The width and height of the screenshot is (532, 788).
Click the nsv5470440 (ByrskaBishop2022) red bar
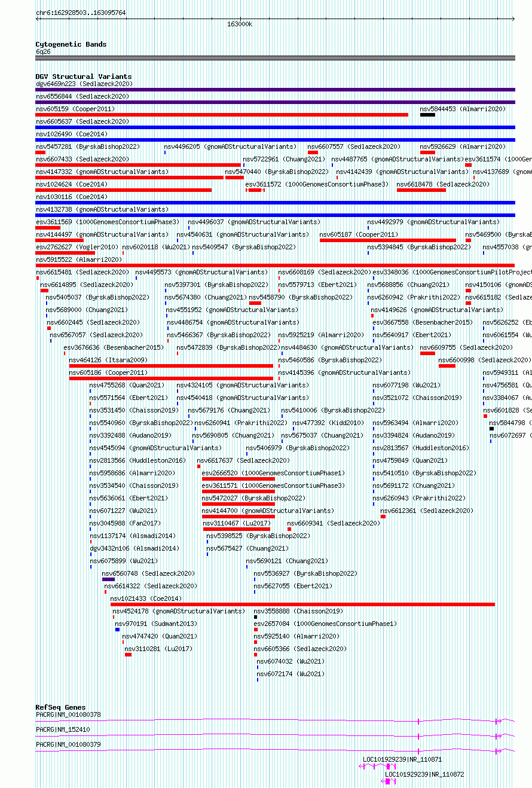point(234,178)
